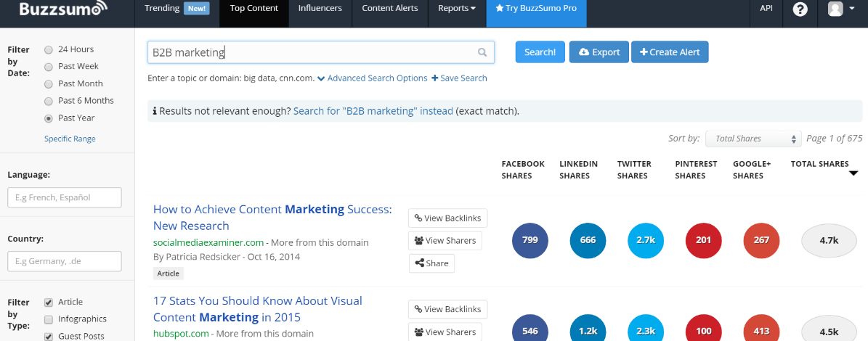This screenshot has width=868, height=341.
Task: Open the Sort by Total Shares dropdown
Action: (x=753, y=139)
